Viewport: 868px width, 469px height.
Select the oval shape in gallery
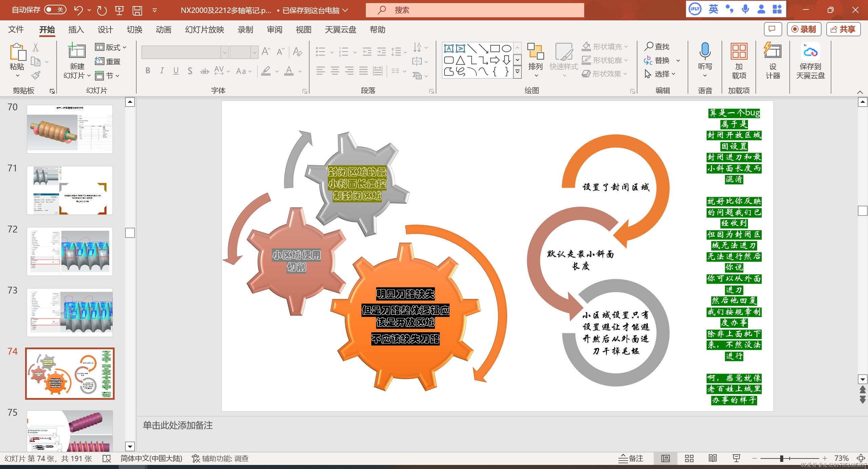[506, 49]
